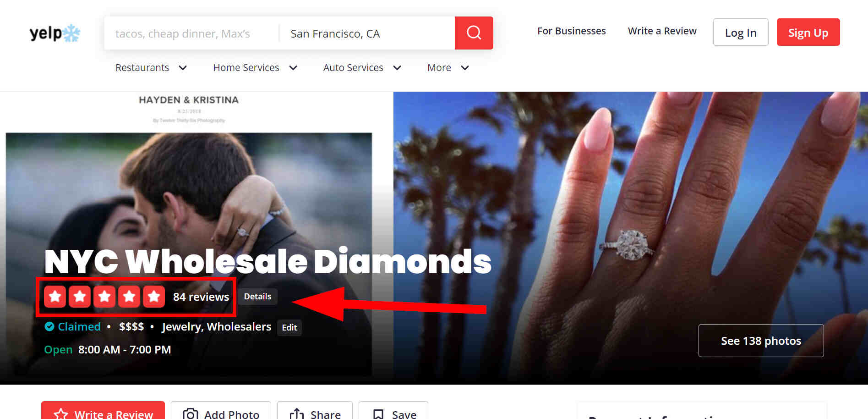
Task: Click the bookmark Save icon
Action: (x=378, y=414)
